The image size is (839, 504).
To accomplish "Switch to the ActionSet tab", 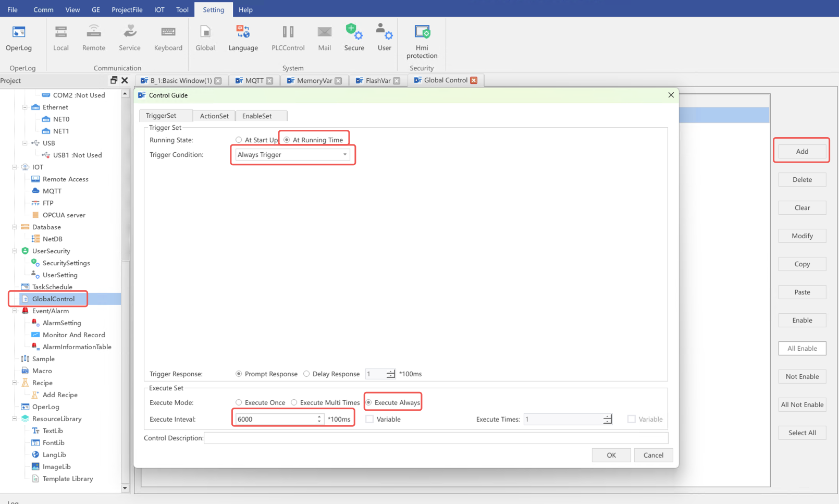I will [x=214, y=116].
